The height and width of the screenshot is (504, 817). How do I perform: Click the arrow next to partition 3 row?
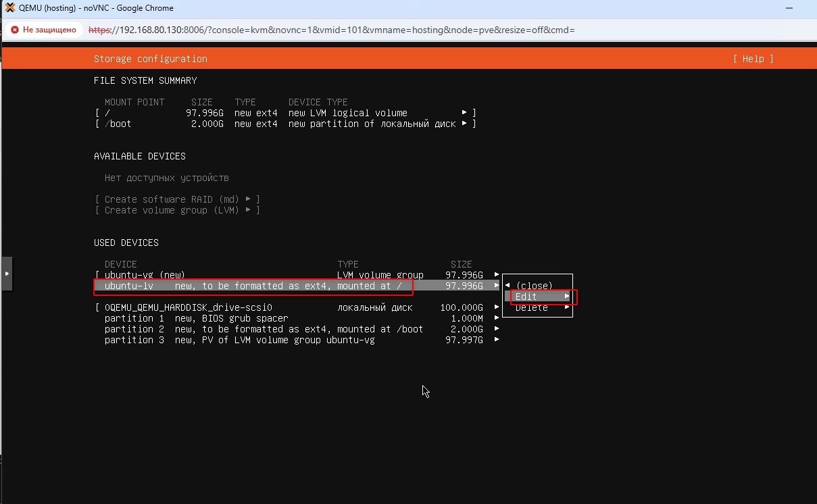point(497,340)
